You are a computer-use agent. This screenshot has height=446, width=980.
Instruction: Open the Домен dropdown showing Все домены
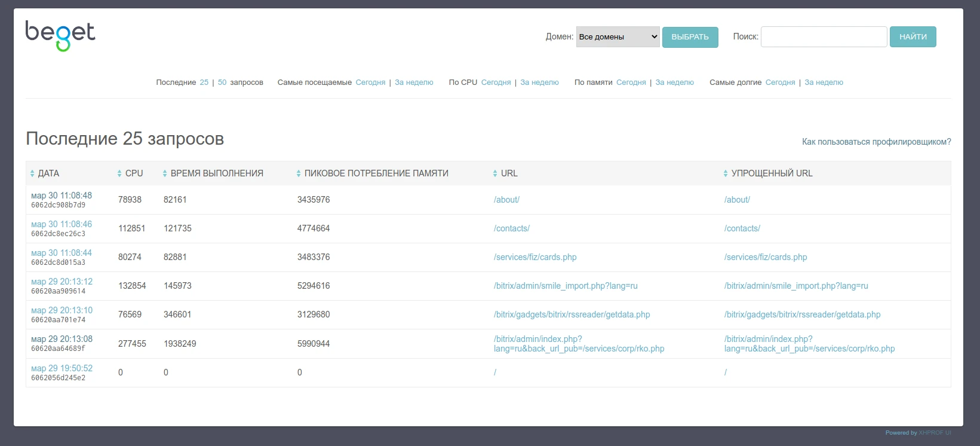[x=618, y=36]
